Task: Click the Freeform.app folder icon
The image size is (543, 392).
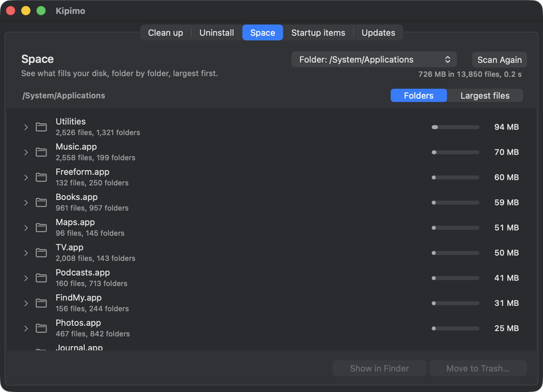Action: [x=41, y=177]
